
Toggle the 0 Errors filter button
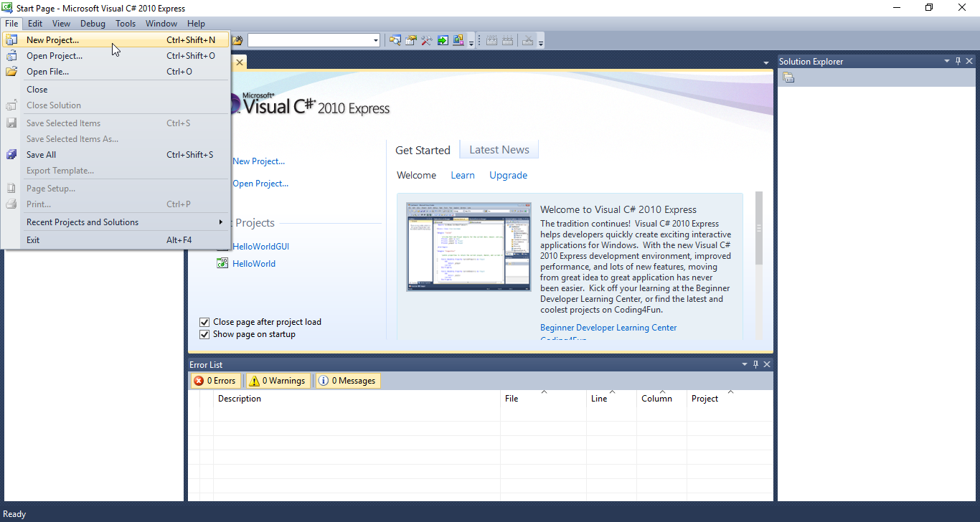point(215,381)
